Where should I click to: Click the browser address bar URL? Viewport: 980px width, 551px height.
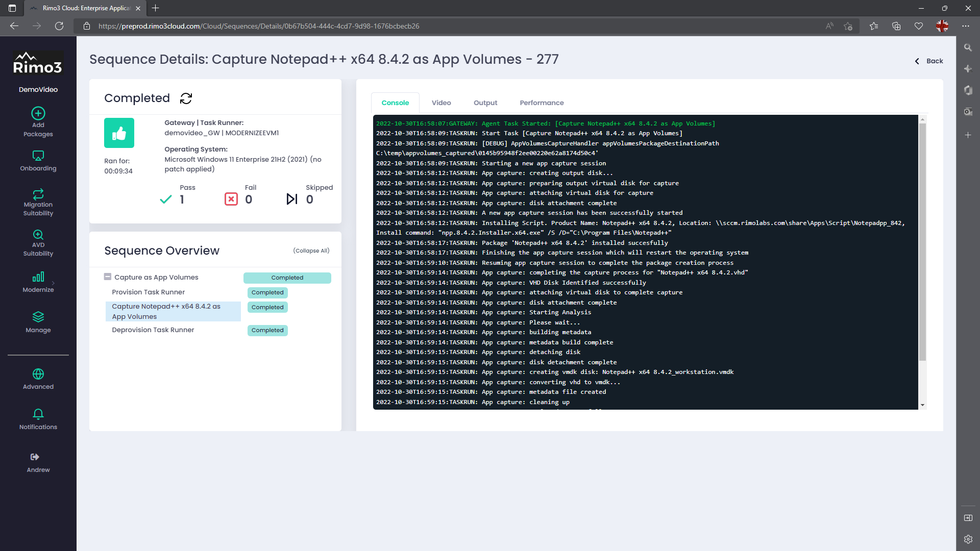point(259,26)
